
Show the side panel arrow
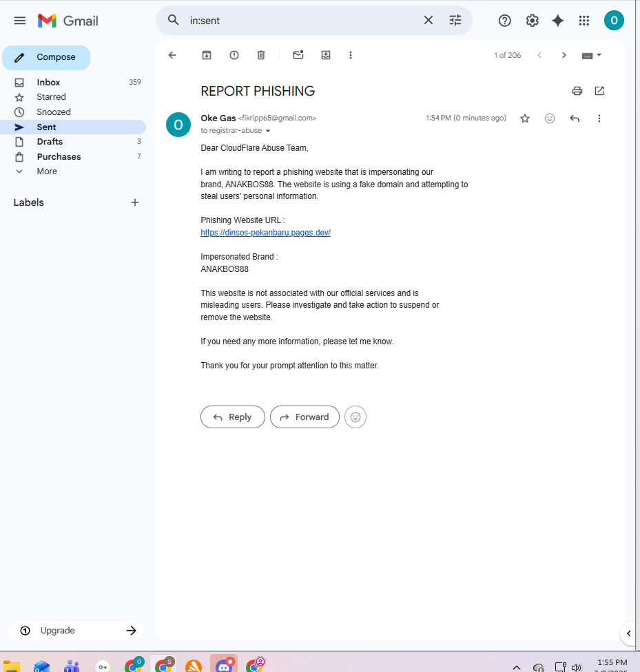628,633
